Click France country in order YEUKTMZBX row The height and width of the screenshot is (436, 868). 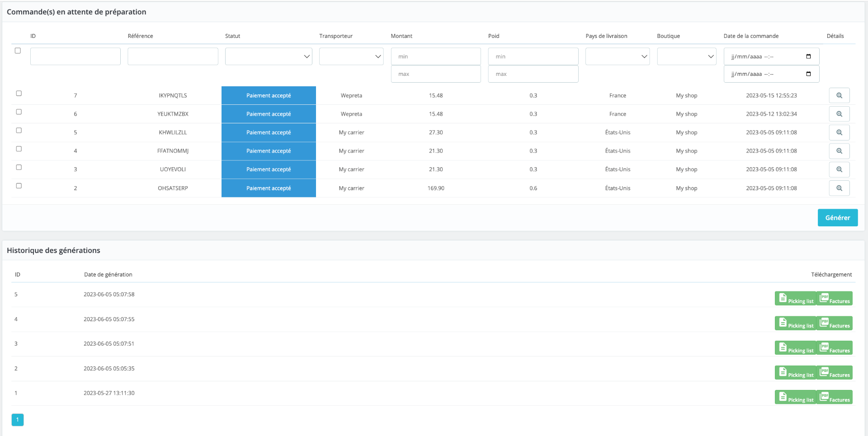tap(618, 114)
